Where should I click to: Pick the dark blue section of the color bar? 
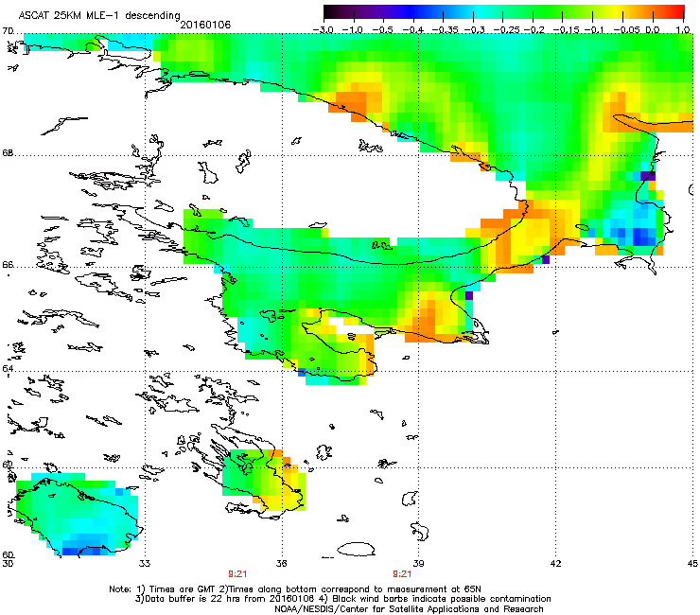pyautogui.click(x=409, y=12)
